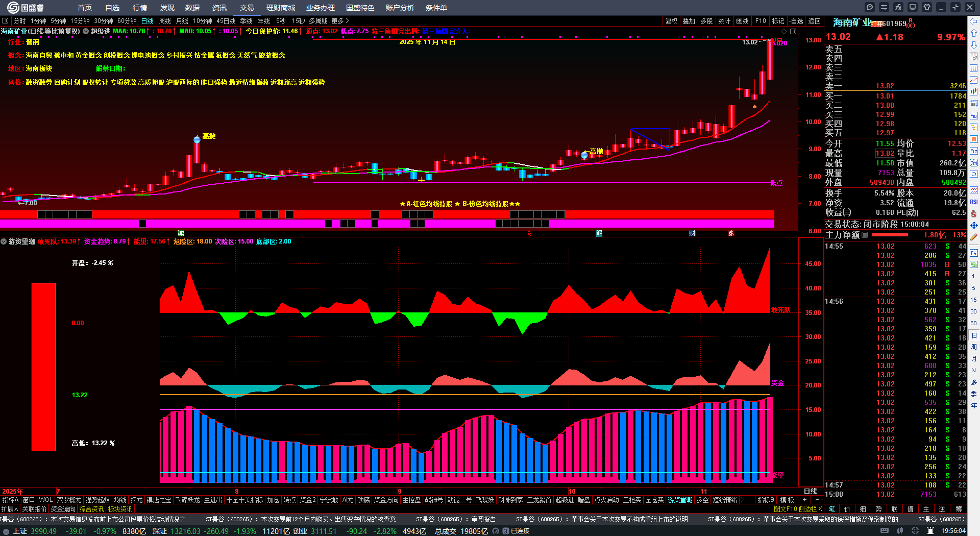Open the trend line chart sidebar icon
The image size is (980, 536).
(974, 80)
